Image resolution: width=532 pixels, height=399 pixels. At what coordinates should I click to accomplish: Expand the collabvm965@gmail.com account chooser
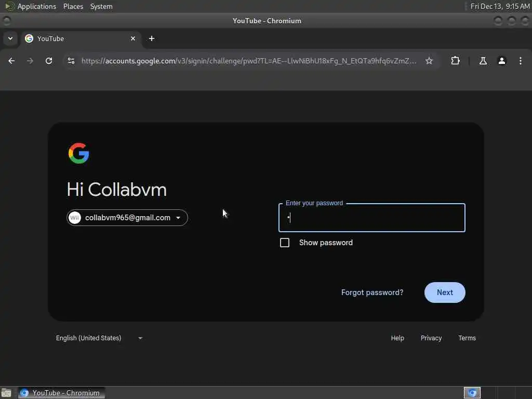(x=127, y=218)
